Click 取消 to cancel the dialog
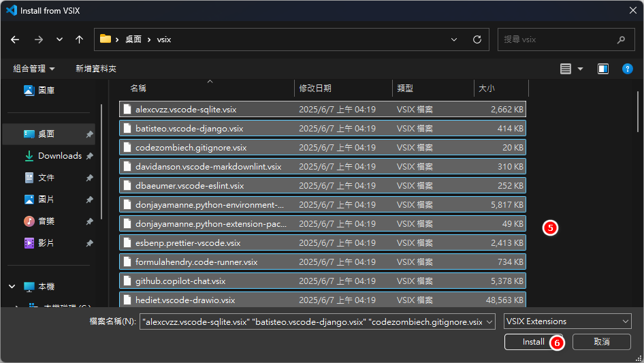Screen dimensions: 644x363 click(602, 342)
